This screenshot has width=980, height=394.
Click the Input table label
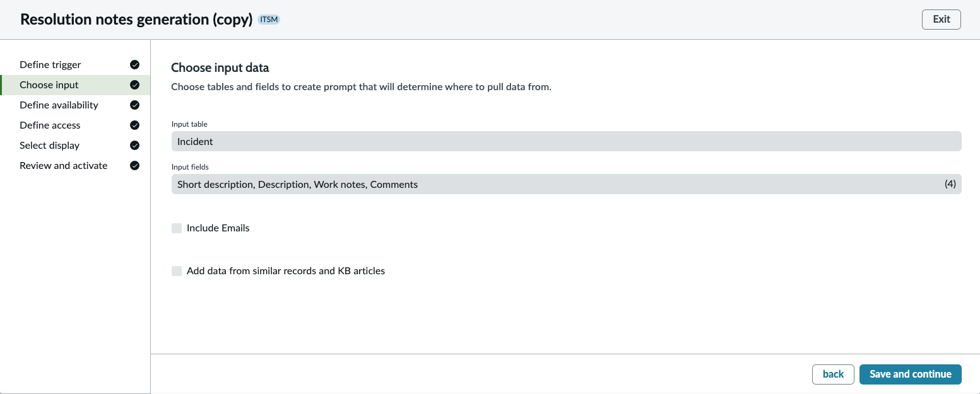(189, 124)
